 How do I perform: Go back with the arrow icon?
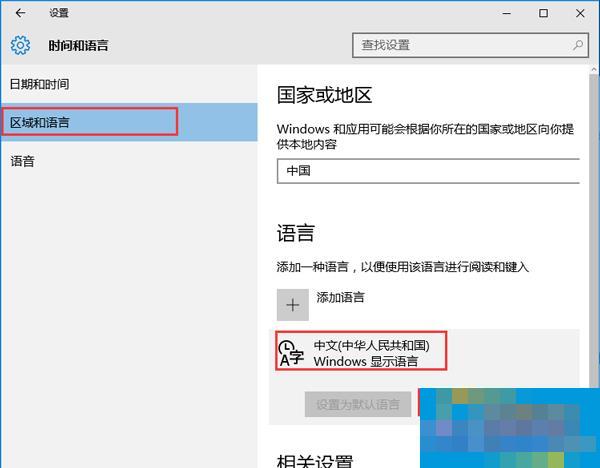coord(20,13)
